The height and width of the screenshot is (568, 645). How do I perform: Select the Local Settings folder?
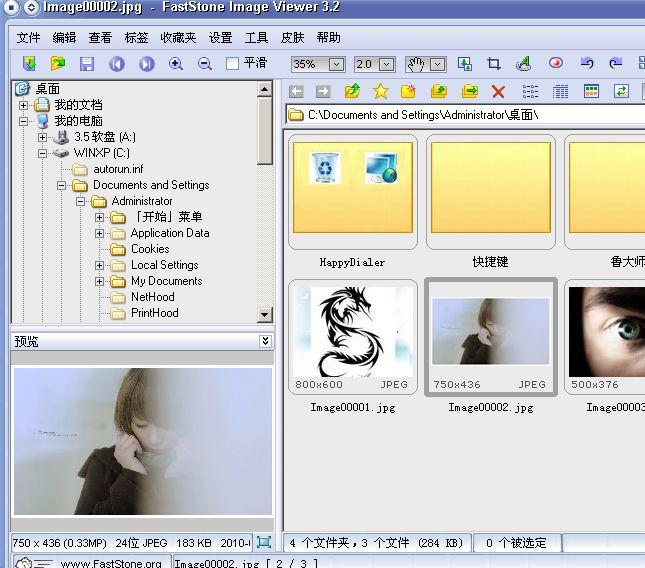click(x=165, y=265)
